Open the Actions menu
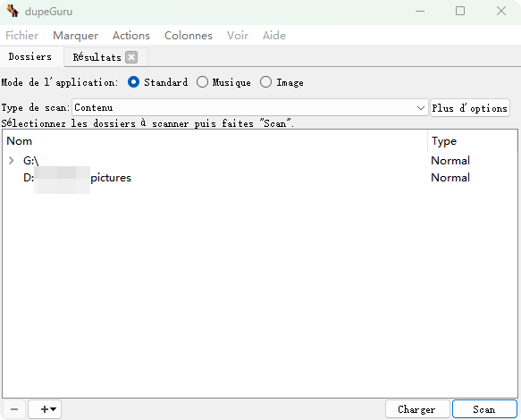Screen dimensions: 521x420 (x=131, y=36)
